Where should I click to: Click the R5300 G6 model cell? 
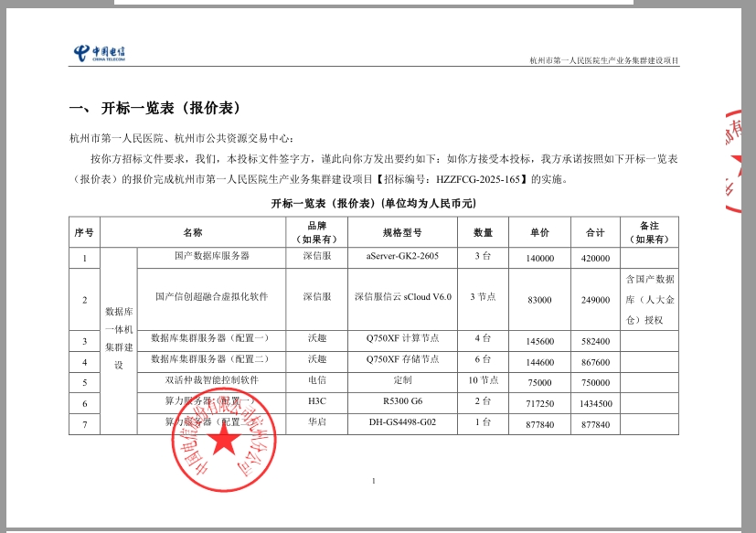pos(402,401)
